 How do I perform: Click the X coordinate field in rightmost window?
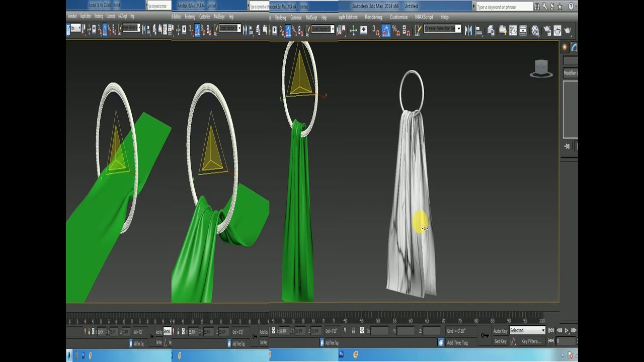(379, 331)
